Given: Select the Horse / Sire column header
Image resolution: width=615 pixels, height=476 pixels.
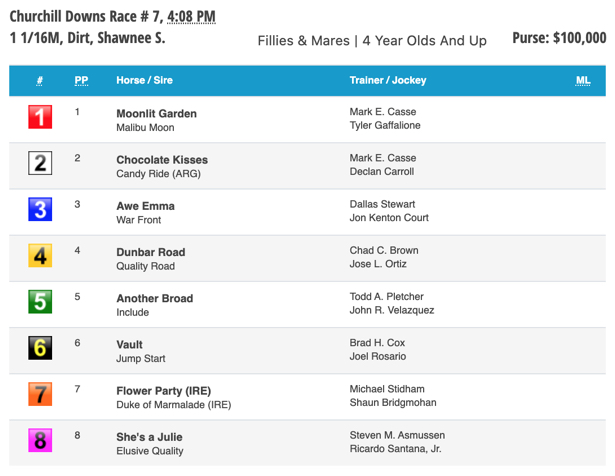Looking at the screenshot, I should [144, 80].
